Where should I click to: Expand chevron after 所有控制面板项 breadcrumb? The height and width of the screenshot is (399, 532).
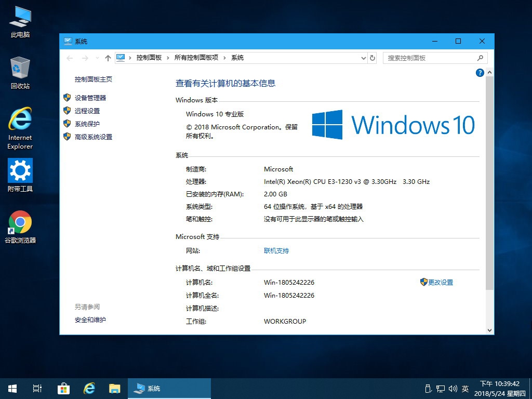224,58
